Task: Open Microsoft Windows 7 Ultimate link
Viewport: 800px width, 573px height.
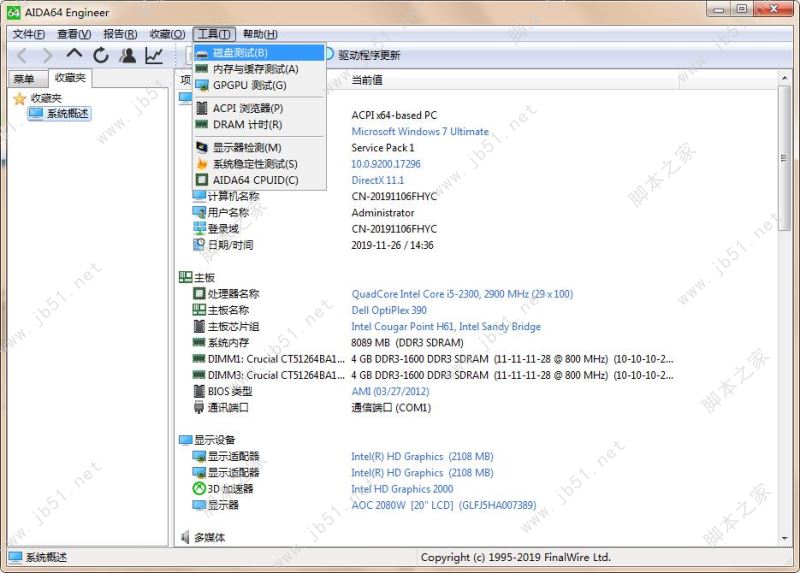Action: coord(420,132)
